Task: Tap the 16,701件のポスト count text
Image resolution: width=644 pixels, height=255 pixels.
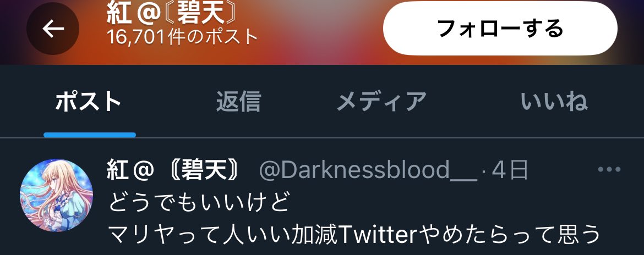Action: (182, 37)
